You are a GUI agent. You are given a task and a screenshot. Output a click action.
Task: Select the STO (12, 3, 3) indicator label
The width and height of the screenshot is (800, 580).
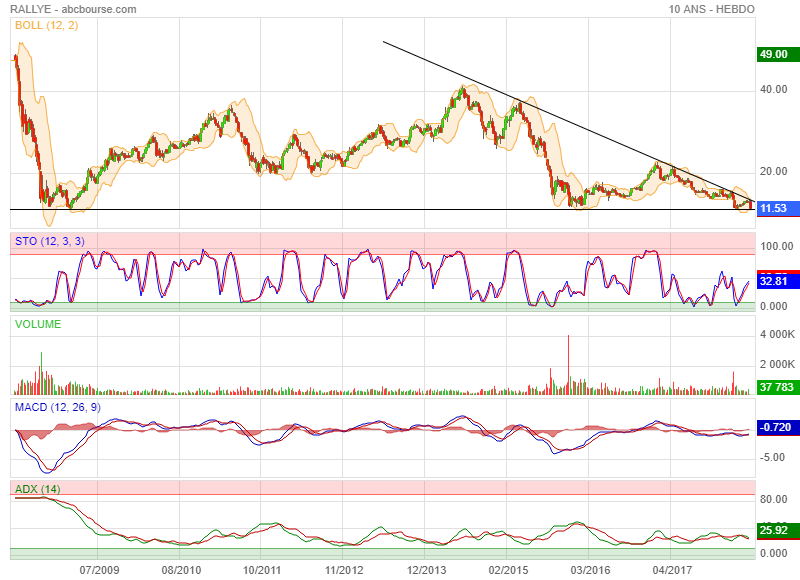pos(49,241)
